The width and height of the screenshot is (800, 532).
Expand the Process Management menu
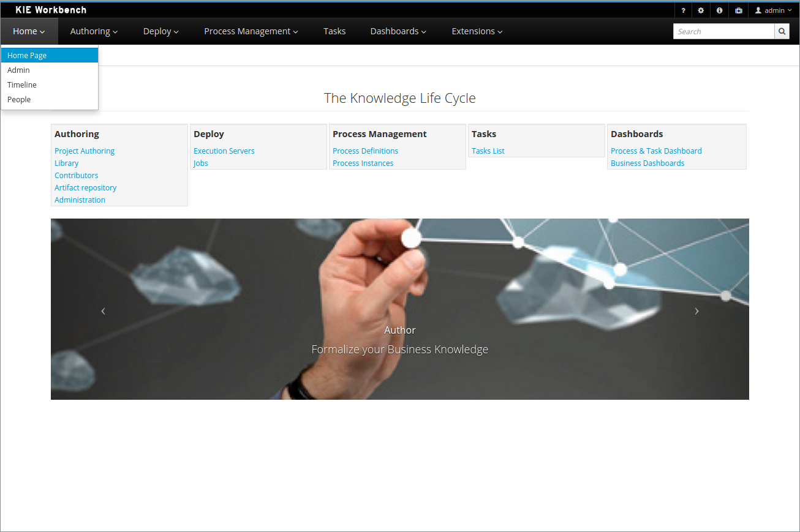pyautogui.click(x=251, y=31)
